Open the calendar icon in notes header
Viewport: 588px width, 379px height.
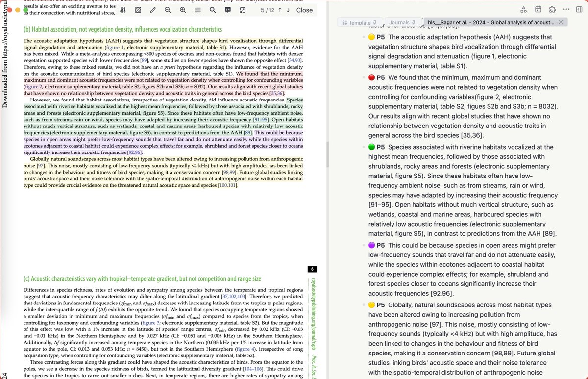[x=538, y=9]
